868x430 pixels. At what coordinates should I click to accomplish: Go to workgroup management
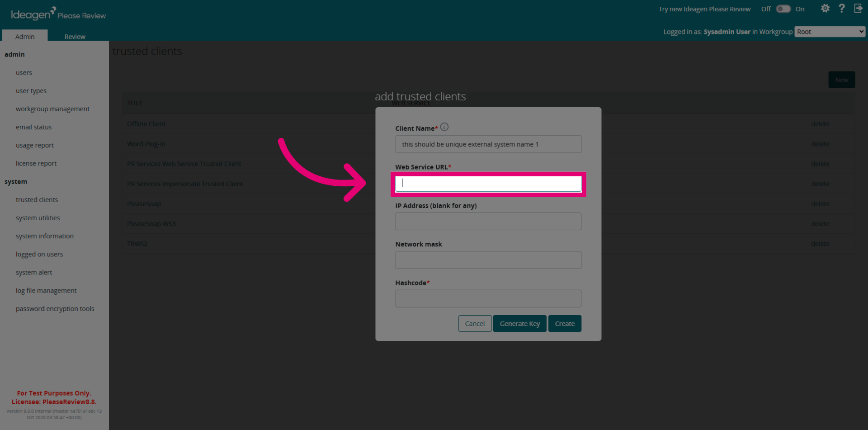click(x=52, y=109)
